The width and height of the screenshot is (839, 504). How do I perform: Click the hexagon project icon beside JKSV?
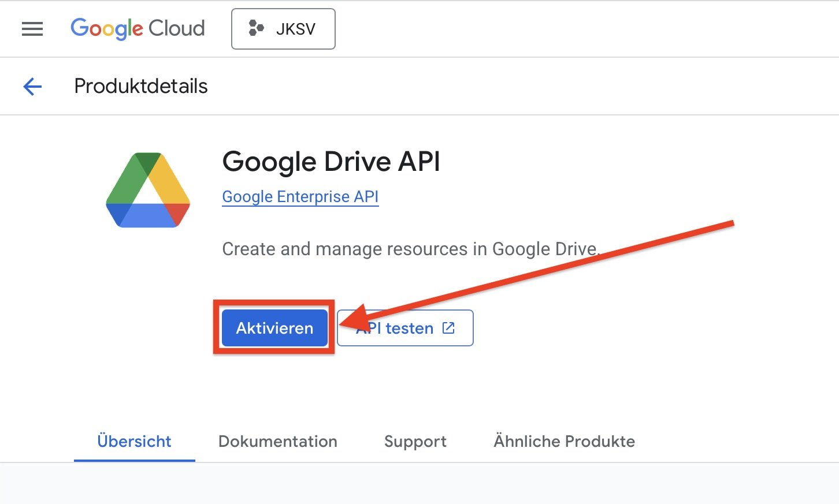pyautogui.click(x=256, y=28)
